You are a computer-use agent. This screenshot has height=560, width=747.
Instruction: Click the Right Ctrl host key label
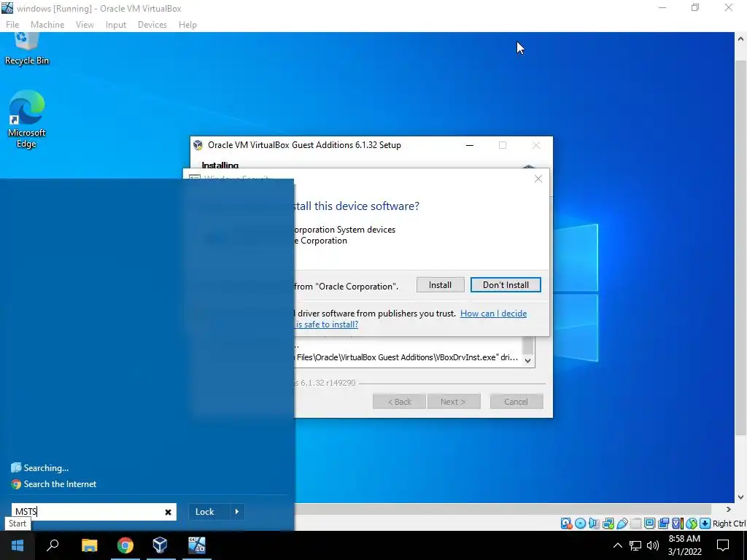[729, 524]
